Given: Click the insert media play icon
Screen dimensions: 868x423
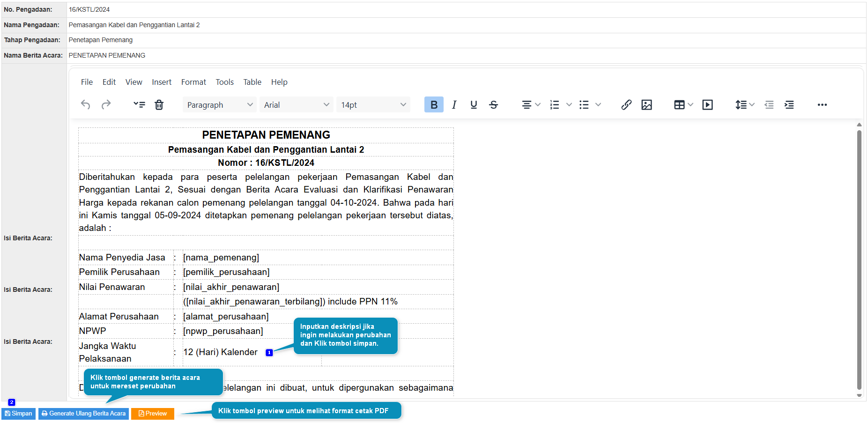Looking at the screenshot, I should [x=707, y=104].
